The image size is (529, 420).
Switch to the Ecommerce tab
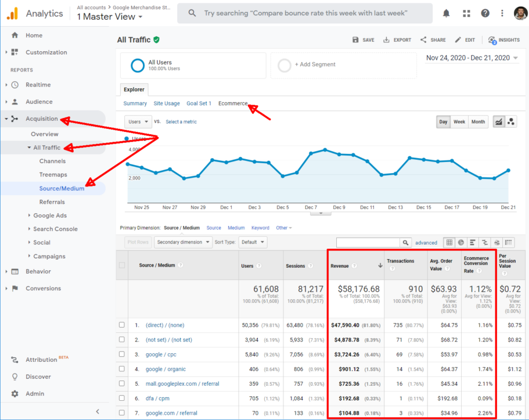click(x=232, y=103)
